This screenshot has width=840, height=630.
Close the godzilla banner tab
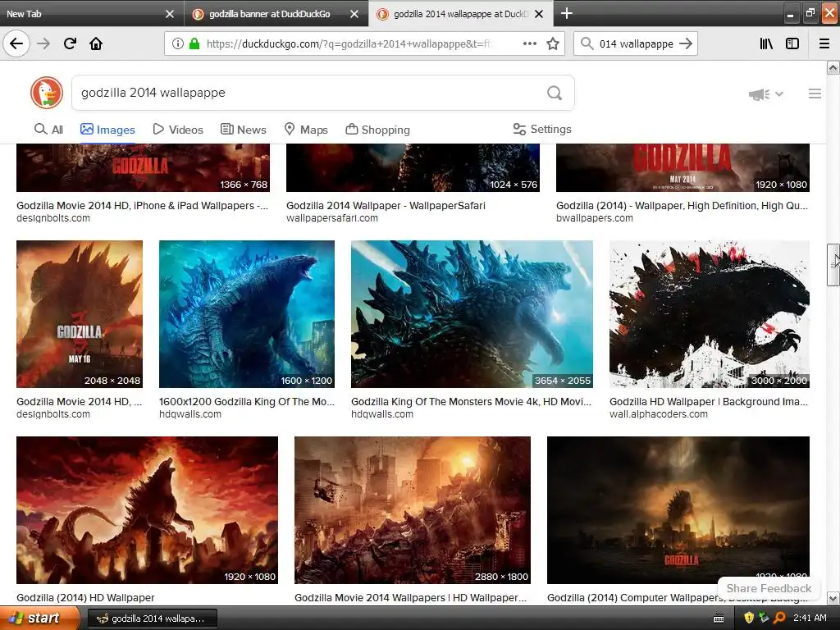[354, 14]
